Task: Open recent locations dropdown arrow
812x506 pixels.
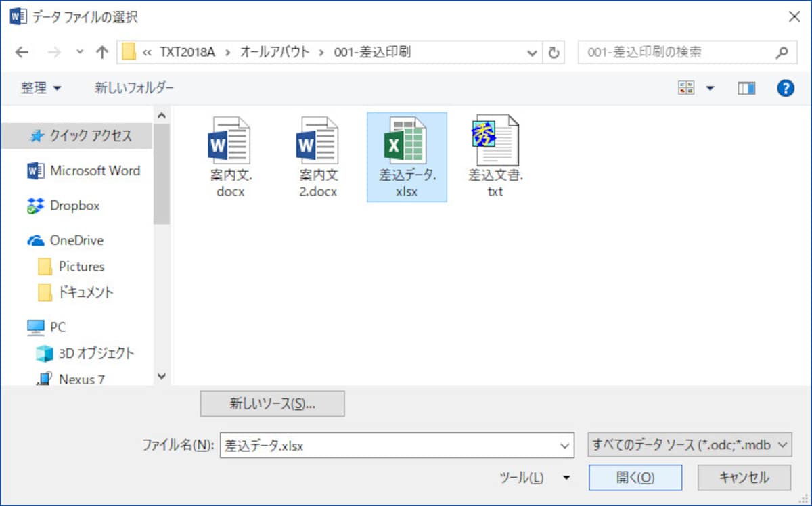Action: point(80,52)
